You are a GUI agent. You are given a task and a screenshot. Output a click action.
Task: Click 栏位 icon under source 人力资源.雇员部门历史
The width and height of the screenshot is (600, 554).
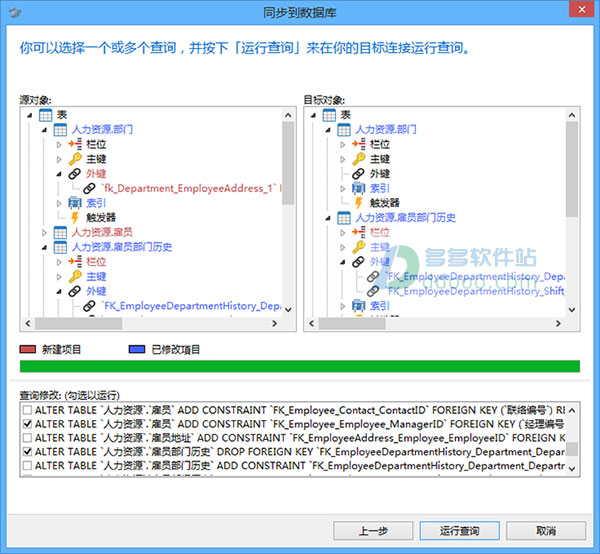click(75, 262)
